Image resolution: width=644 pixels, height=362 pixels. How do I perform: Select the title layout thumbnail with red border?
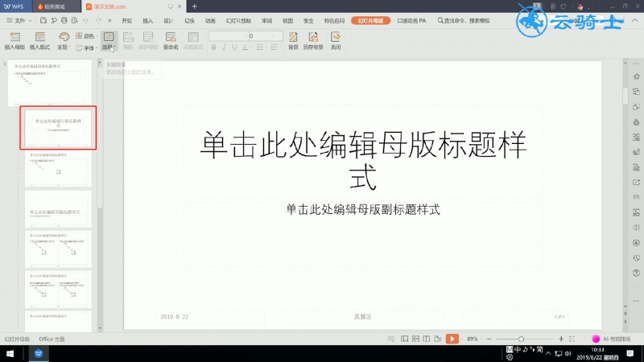pos(58,128)
